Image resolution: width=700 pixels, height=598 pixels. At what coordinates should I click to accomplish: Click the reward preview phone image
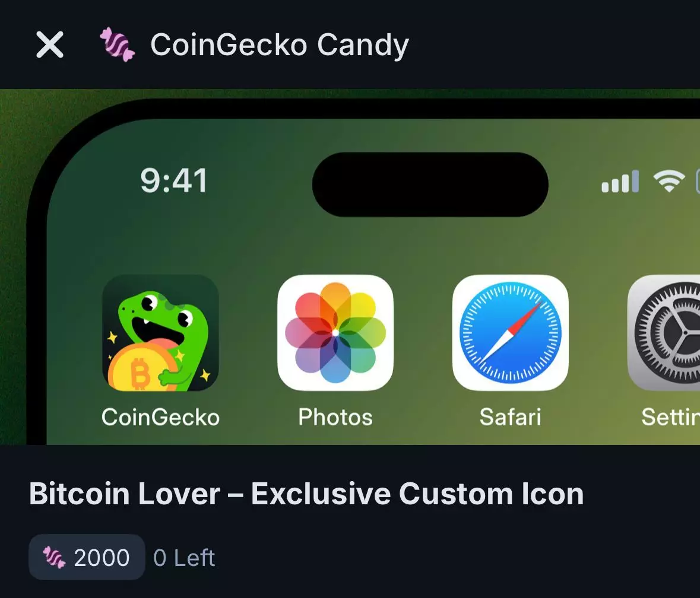[350, 267]
